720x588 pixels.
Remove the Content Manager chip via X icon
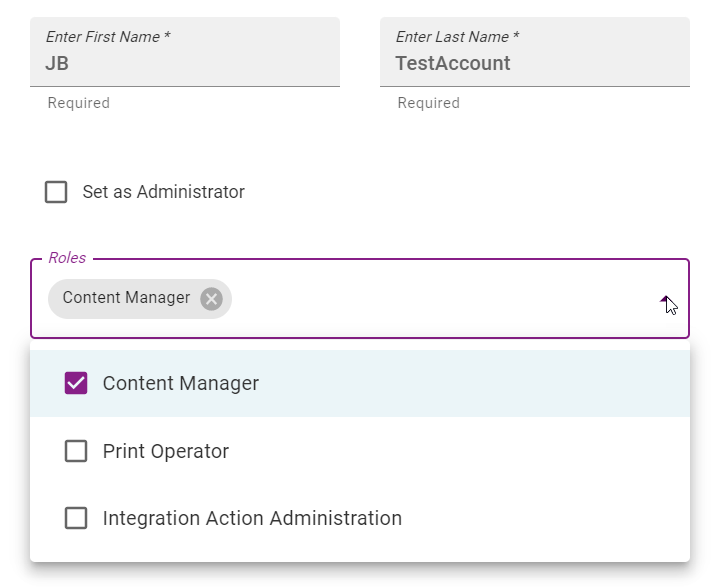(211, 299)
